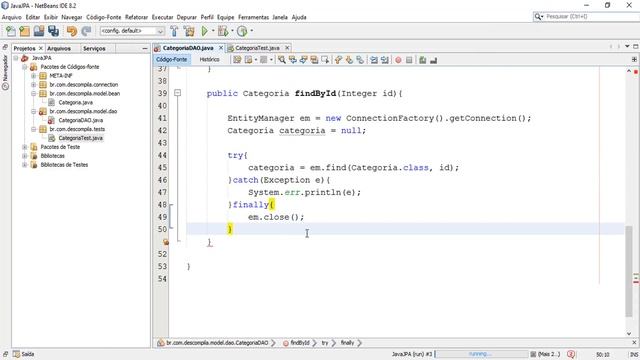Switch to Histórico editor view
The image size is (640, 360).
(209, 60)
